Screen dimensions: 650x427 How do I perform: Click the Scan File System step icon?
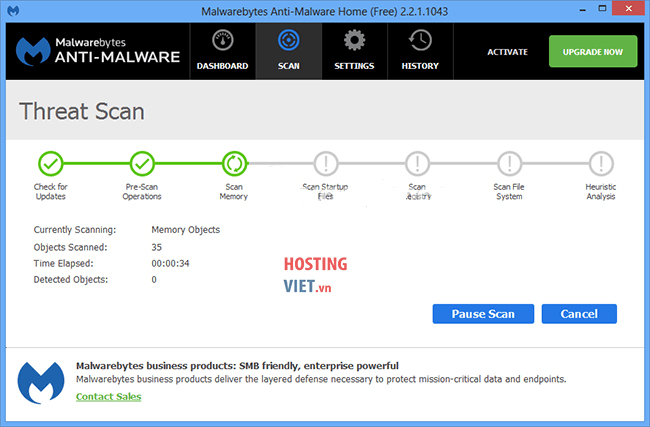pyautogui.click(x=508, y=163)
